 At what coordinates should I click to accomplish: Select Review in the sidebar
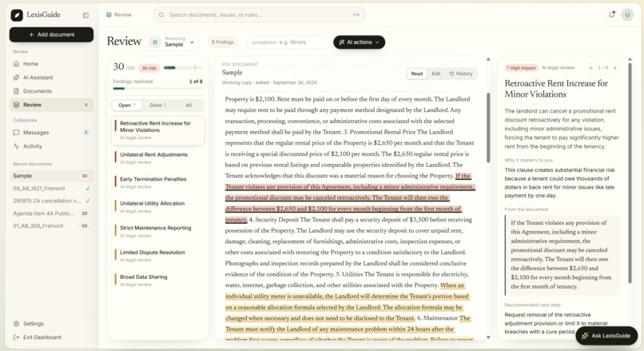[51, 105]
